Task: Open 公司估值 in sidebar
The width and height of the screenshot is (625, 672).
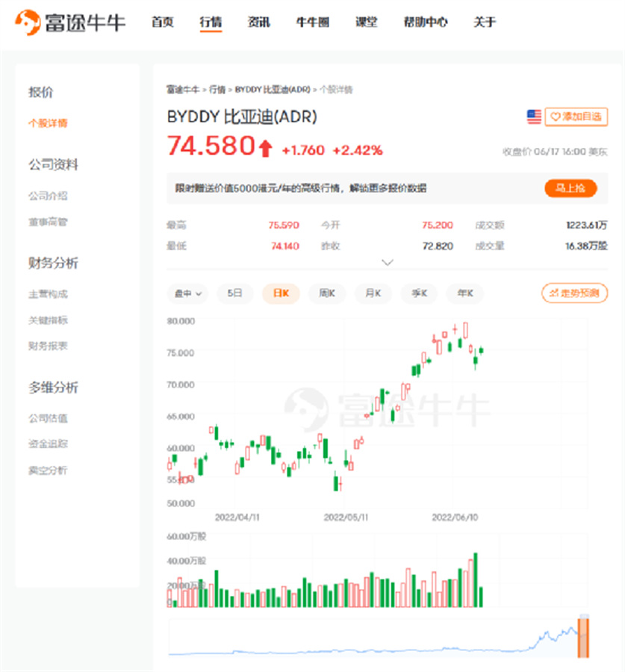Action: [48, 418]
